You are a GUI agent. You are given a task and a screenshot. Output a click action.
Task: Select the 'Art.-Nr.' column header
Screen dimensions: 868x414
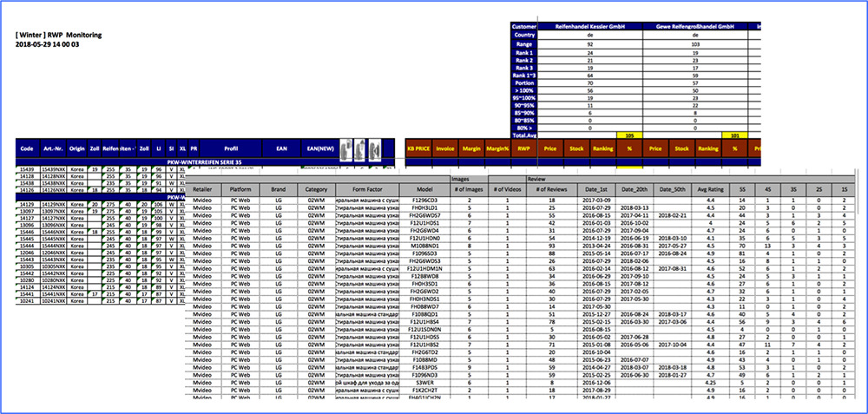[51, 148]
